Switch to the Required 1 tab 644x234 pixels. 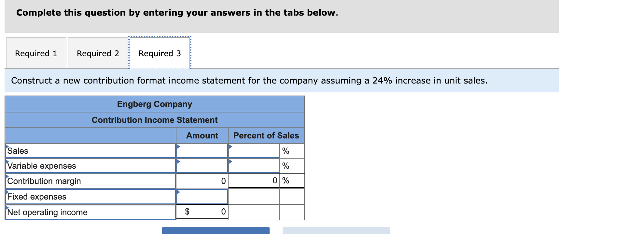(x=36, y=53)
